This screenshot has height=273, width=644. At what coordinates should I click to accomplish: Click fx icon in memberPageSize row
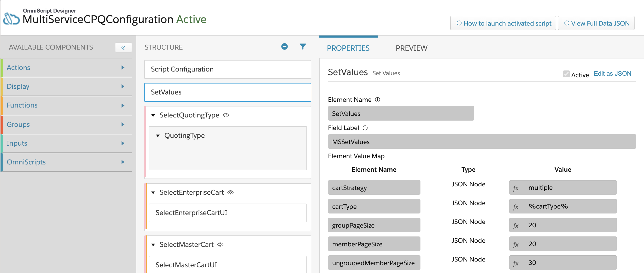tap(516, 244)
